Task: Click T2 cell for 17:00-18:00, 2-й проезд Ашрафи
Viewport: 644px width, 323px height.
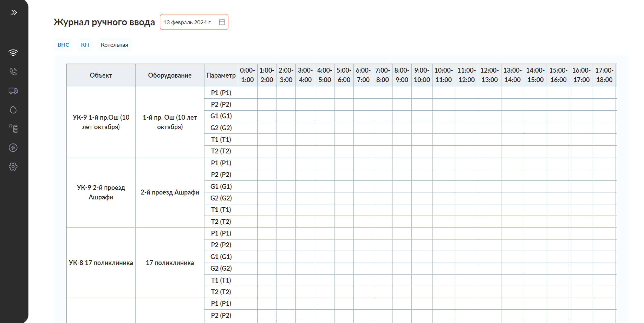Action: point(604,222)
